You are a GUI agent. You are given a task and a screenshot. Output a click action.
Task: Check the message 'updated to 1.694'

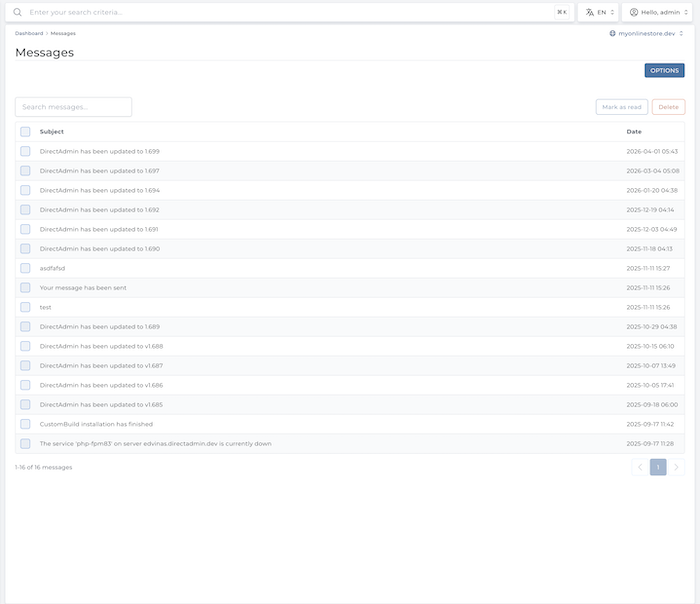(25, 190)
